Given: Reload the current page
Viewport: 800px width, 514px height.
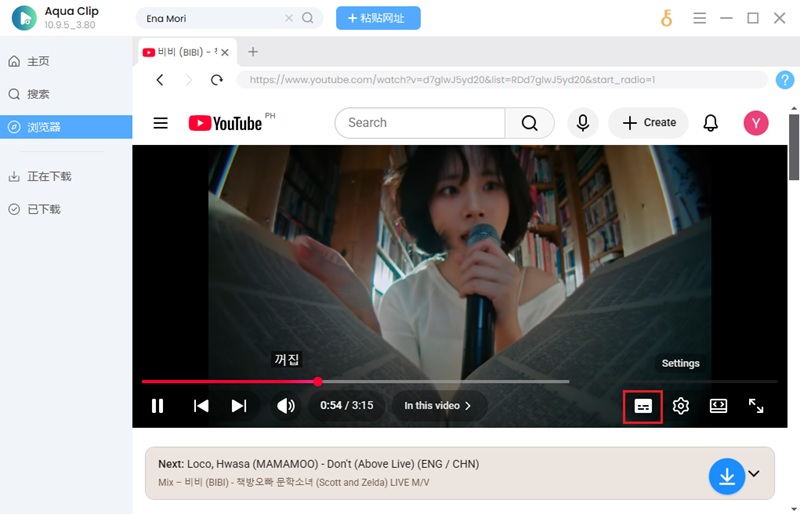Looking at the screenshot, I should pyautogui.click(x=217, y=80).
